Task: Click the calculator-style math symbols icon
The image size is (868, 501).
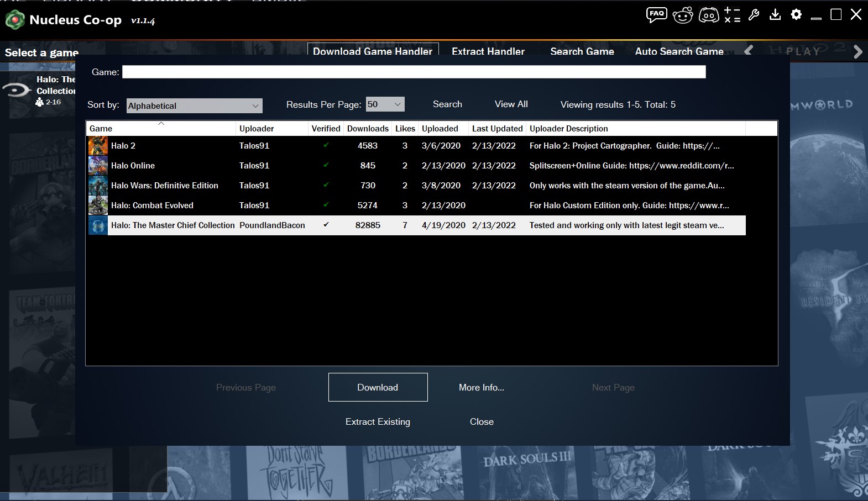Action: 732,15
